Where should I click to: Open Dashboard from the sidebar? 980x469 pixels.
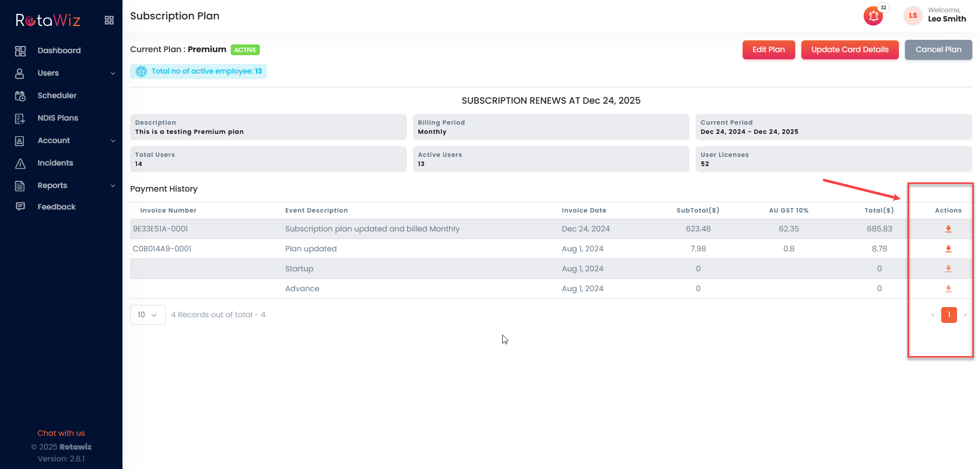click(59, 51)
